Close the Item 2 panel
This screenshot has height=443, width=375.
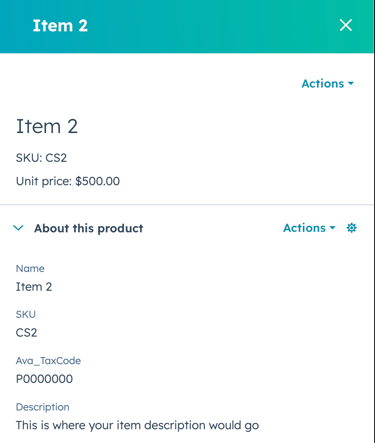tap(346, 25)
